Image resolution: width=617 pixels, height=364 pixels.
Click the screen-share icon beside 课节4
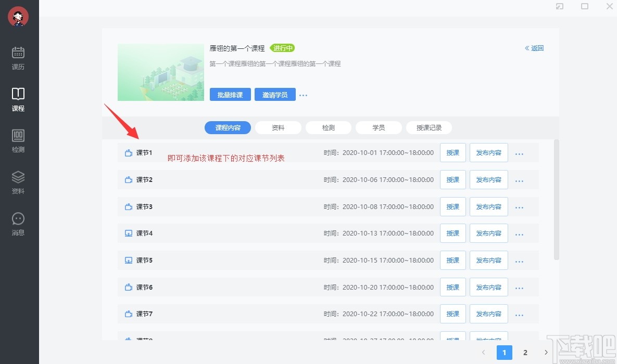click(x=129, y=233)
